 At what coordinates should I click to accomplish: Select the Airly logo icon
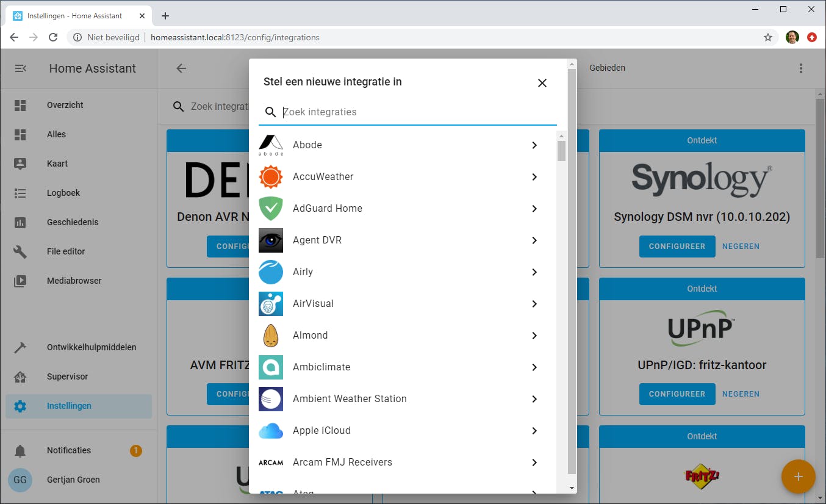pos(271,272)
